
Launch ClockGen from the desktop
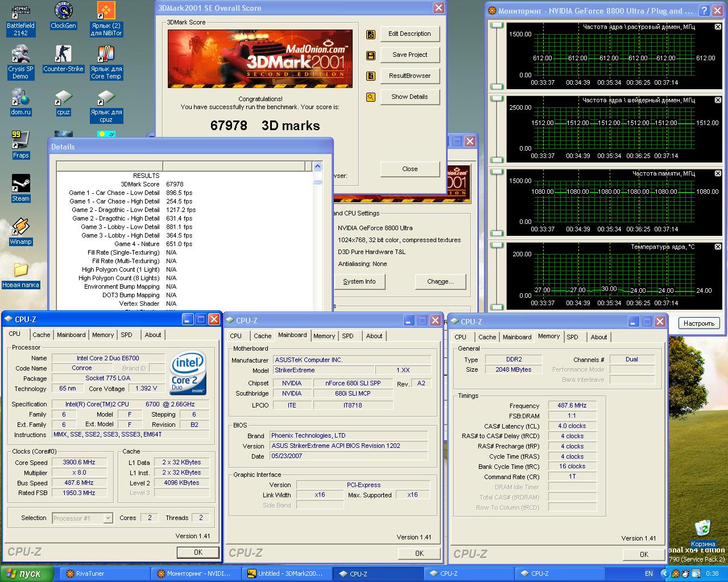[63, 16]
